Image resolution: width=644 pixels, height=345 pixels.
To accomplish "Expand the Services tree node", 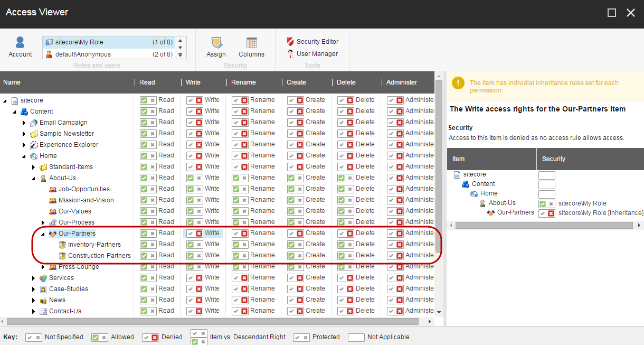I will [33, 277].
